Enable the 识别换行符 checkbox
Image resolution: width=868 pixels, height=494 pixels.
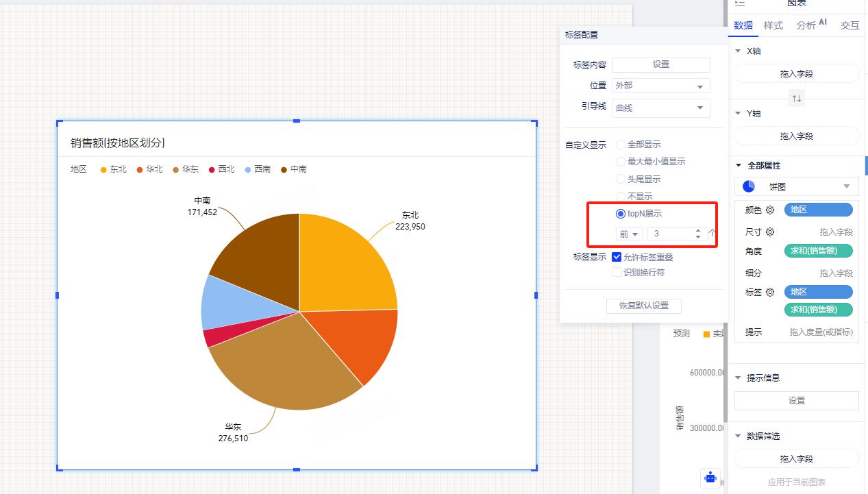[617, 272]
